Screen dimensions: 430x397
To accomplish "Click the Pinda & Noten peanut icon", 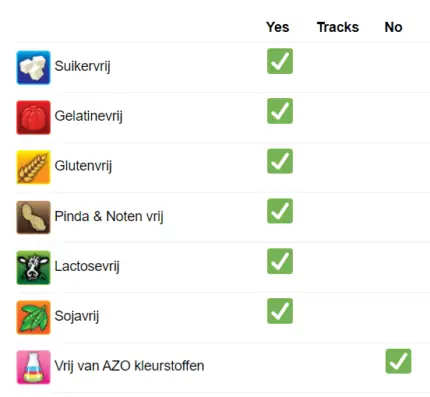I will coord(33,217).
